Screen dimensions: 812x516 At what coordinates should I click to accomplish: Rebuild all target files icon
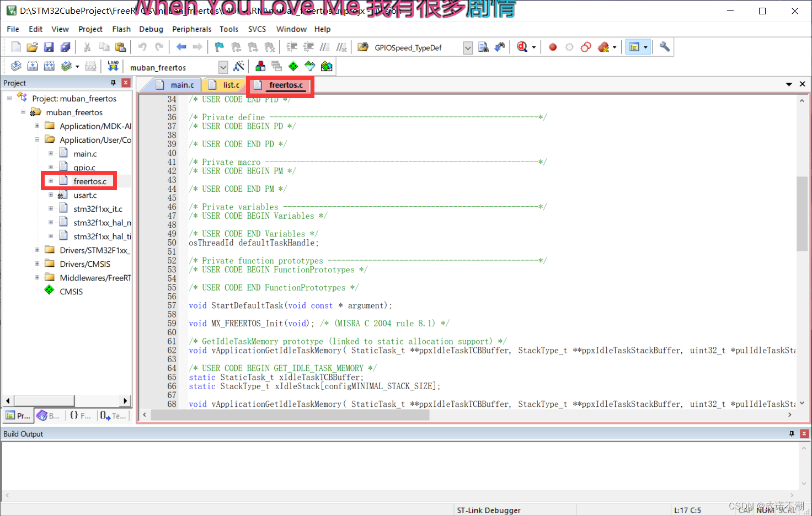[49, 67]
